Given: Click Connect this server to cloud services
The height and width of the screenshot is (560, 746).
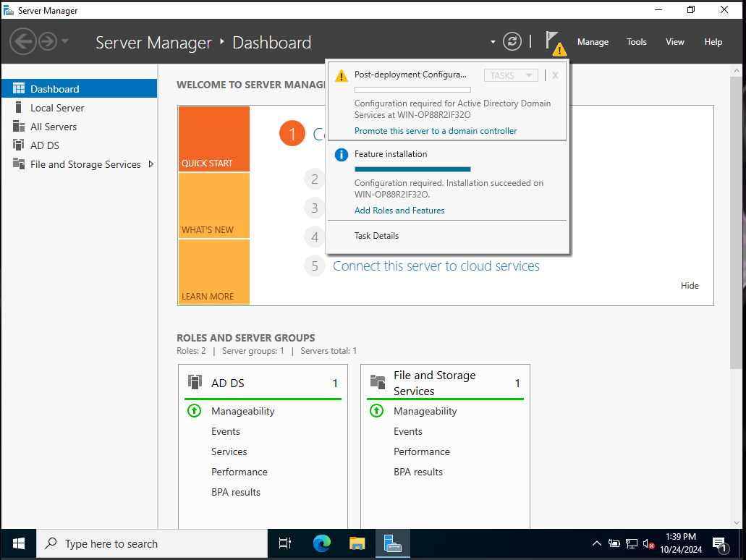Looking at the screenshot, I should click(436, 266).
